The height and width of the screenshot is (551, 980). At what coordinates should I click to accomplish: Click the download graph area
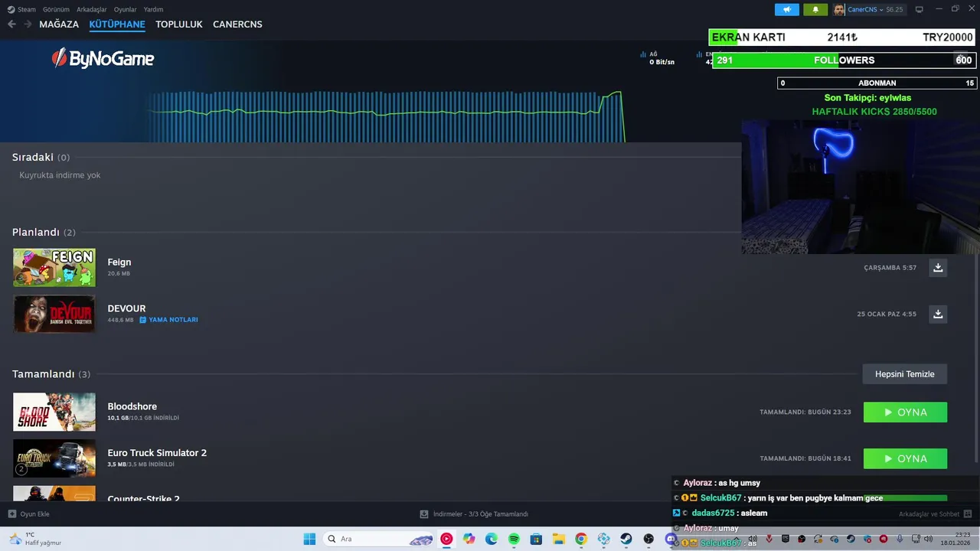pyautogui.click(x=387, y=116)
